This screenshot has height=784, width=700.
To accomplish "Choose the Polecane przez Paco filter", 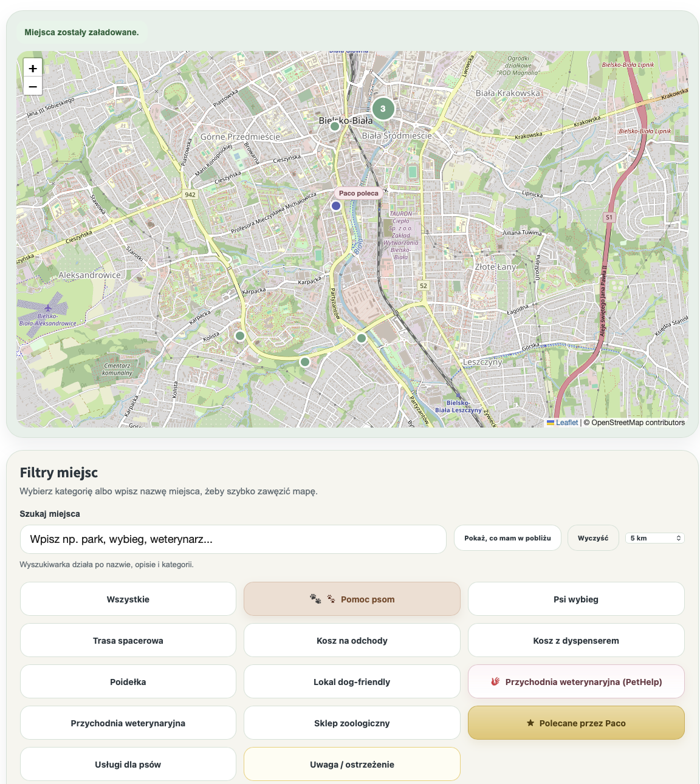I will (x=576, y=723).
